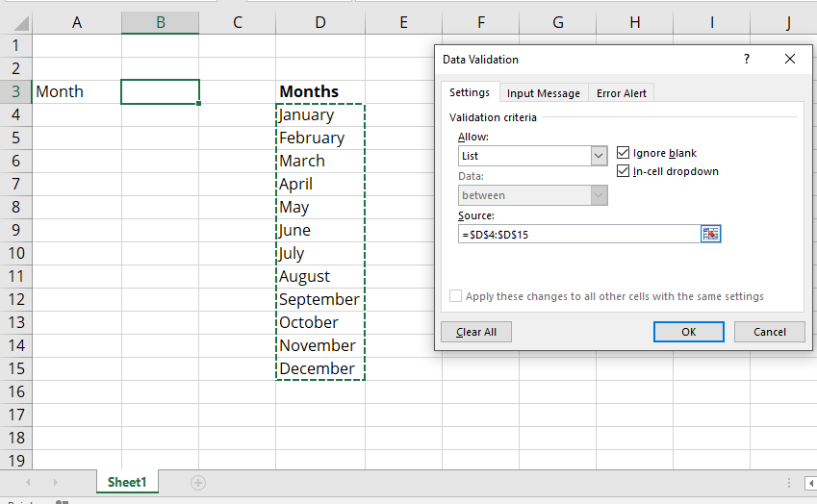Click inside the Source input field
This screenshot has height=504, width=817.
point(577,234)
